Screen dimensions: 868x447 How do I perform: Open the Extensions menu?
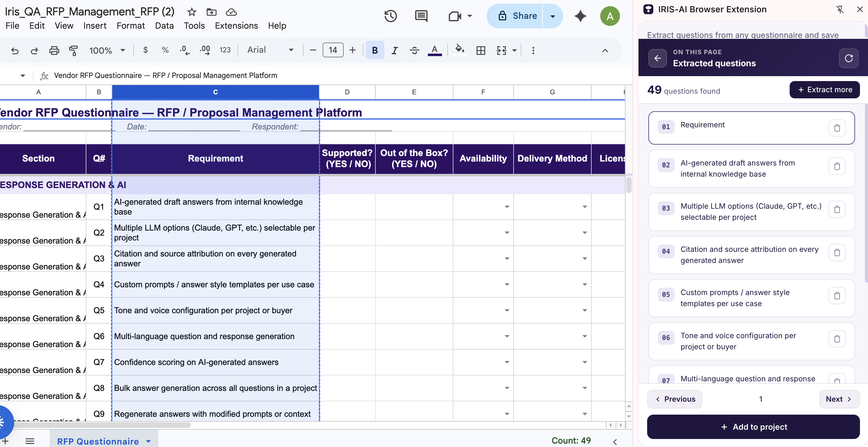click(x=236, y=26)
